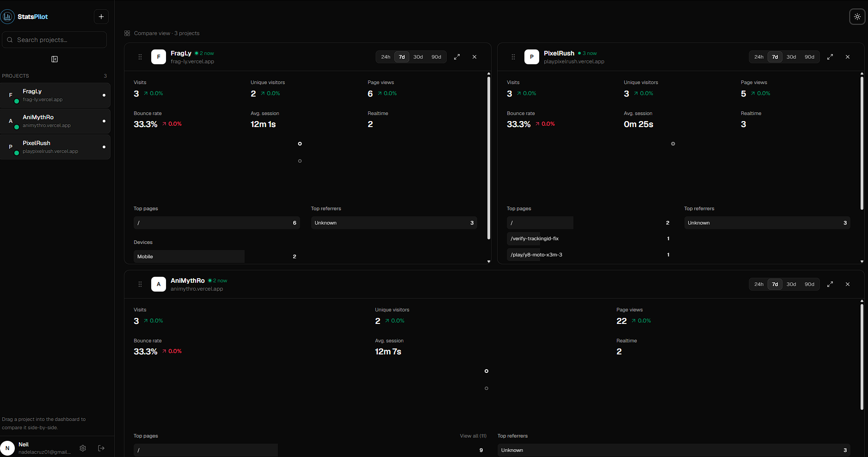This screenshot has width=868, height=457.
Task: Click FragLy '2 now' live indicator
Action: tap(204, 53)
